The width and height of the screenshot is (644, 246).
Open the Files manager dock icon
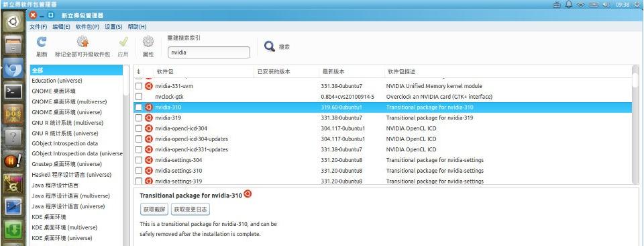click(x=13, y=44)
